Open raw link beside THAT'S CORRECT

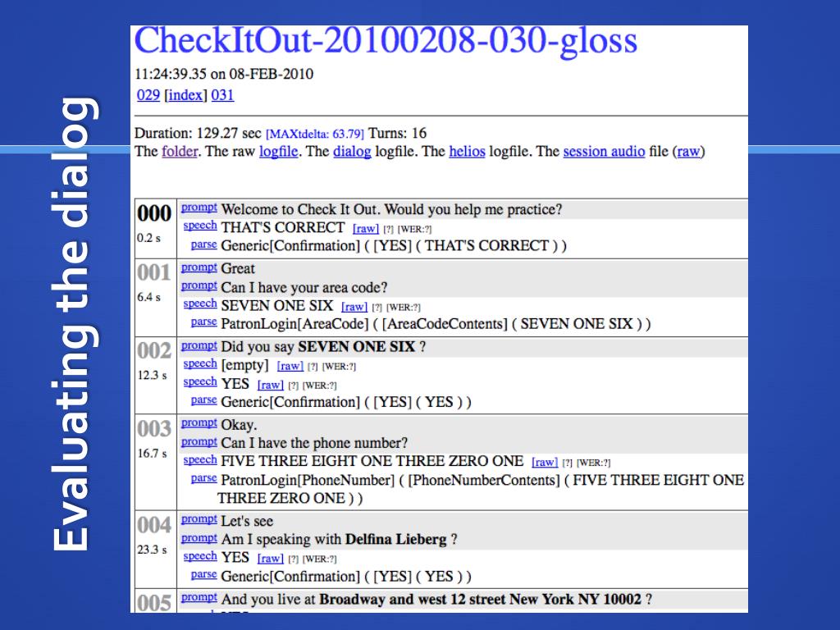(x=365, y=229)
